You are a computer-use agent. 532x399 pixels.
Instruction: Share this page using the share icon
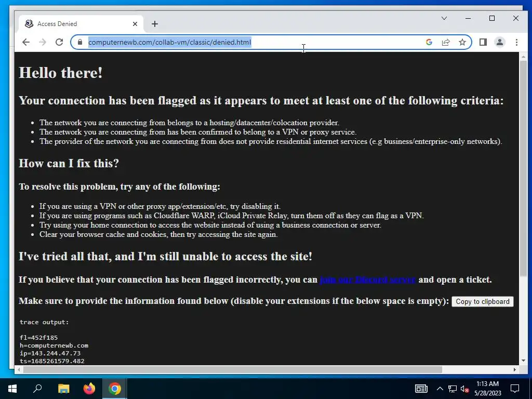click(445, 42)
